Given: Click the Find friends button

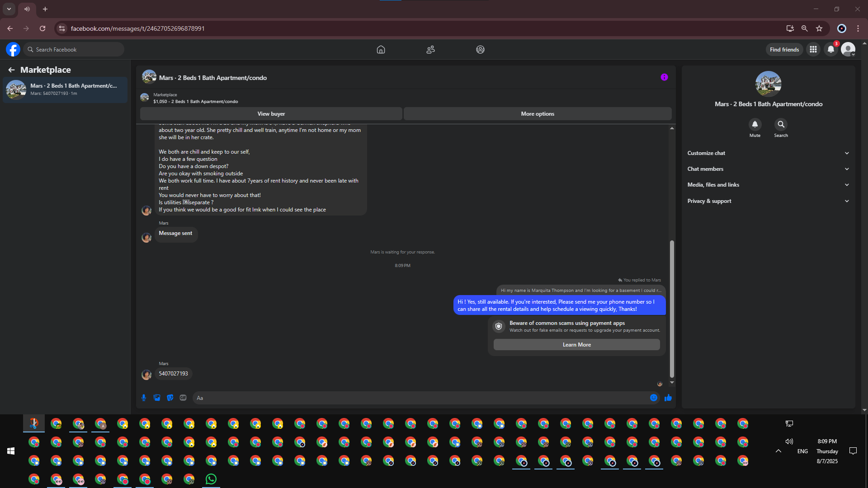Looking at the screenshot, I should click(x=784, y=50).
